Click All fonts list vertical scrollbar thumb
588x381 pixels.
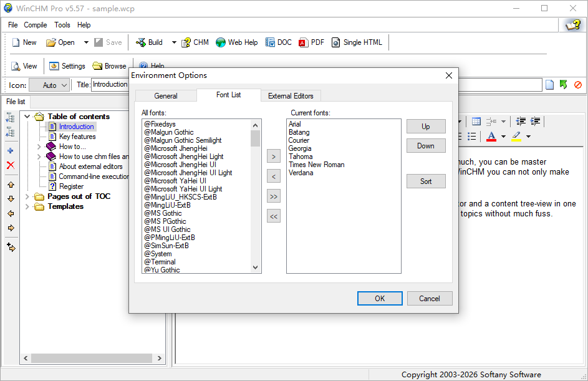pyautogui.click(x=256, y=138)
